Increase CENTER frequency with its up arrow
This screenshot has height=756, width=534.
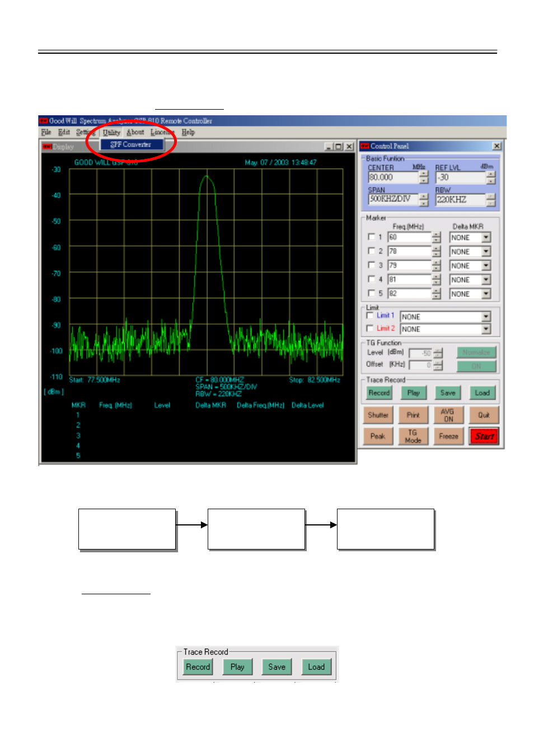424,174
